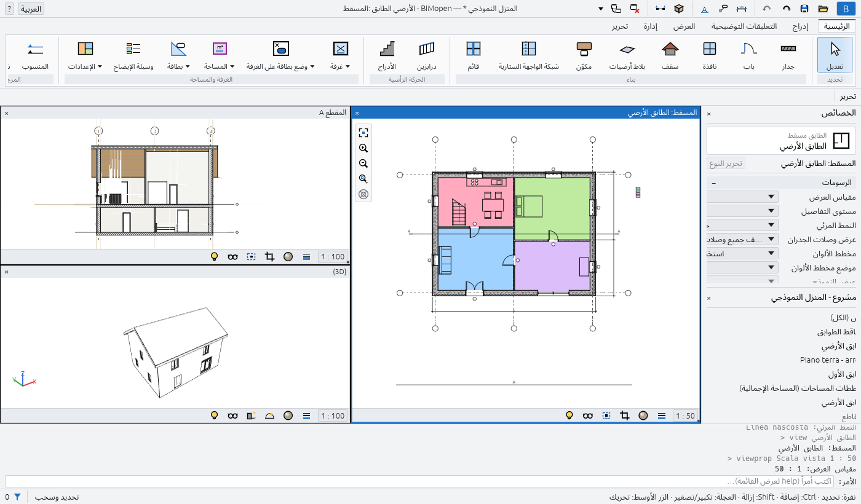Image resolution: width=861 pixels, height=504 pixels.
Task: Switch to the Insert (إدراج) ribbon tab
Action: pos(800,26)
